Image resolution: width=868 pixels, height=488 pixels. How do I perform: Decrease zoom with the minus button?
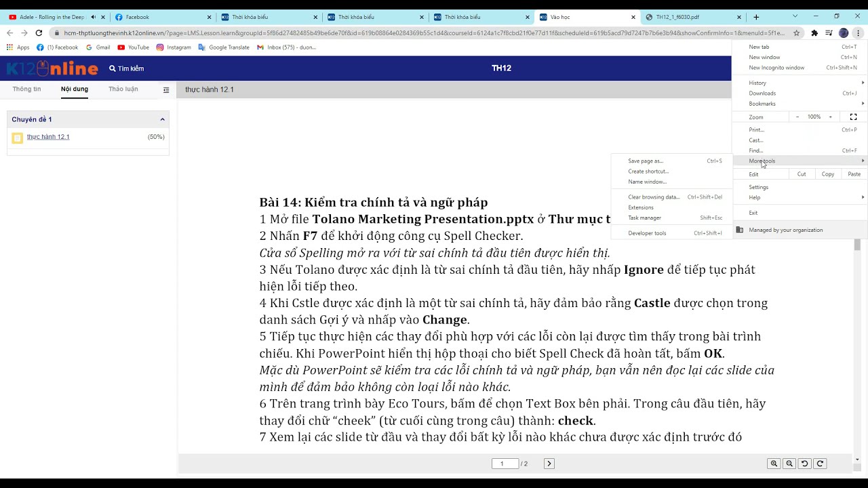pos(797,117)
